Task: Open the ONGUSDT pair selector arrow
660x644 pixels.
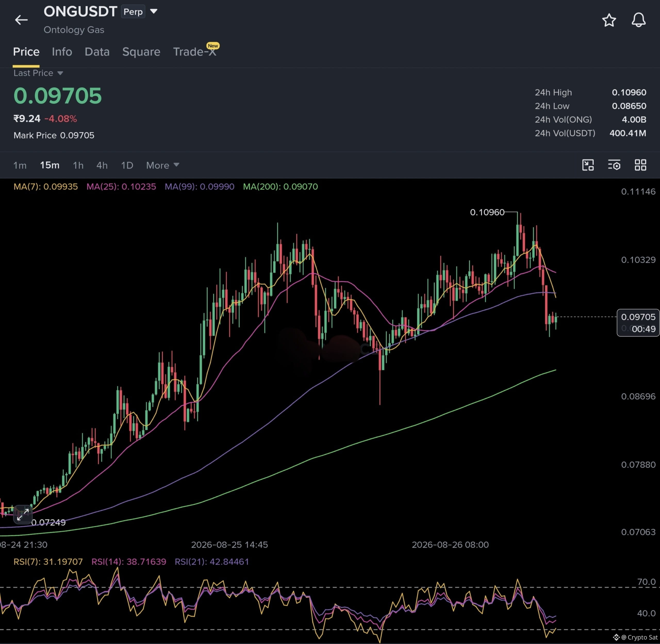Action: click(154, 11)
